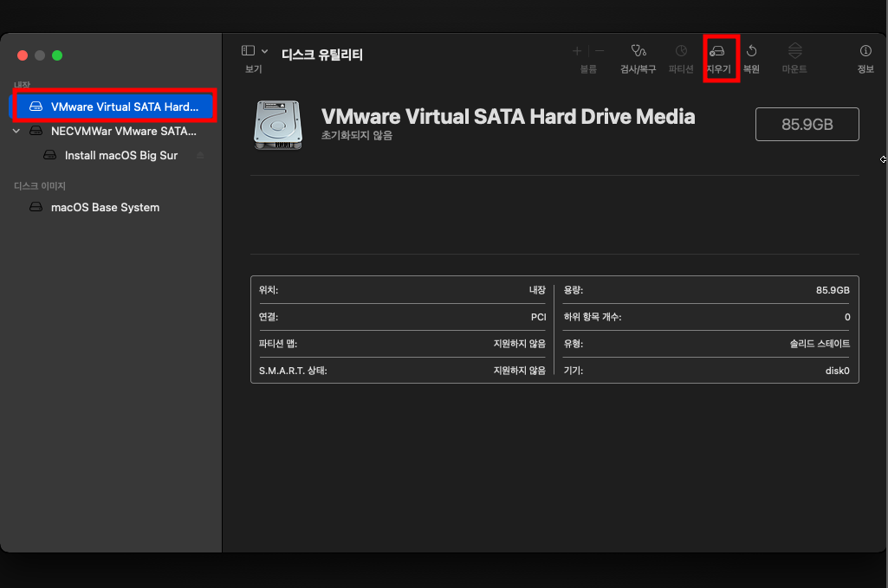Screen dimensions: 888x588
Task: Click the 85.9GB capacity box
Action: pyautogui.click(x=807, y=124)
